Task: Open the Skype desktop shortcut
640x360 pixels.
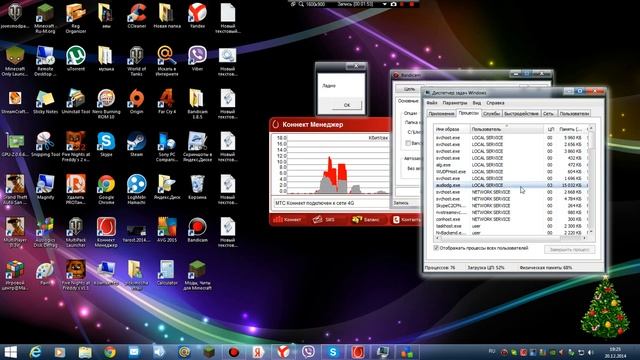Action: (x=106, y=144)
